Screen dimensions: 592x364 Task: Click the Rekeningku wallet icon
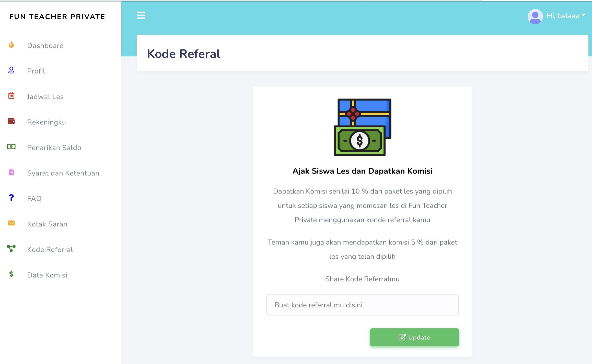pyautogui.click(x=11, y=121)
